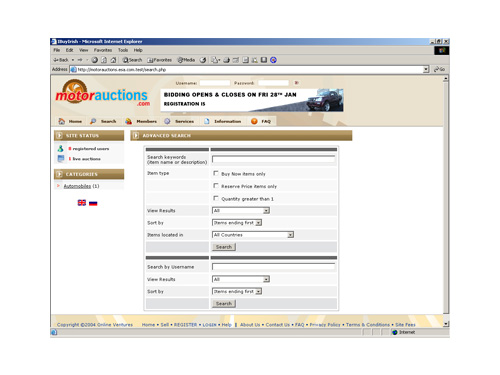Click the login submit arrow icon
Viewport: 500px width, 375px height.
[x=296, y=83]
